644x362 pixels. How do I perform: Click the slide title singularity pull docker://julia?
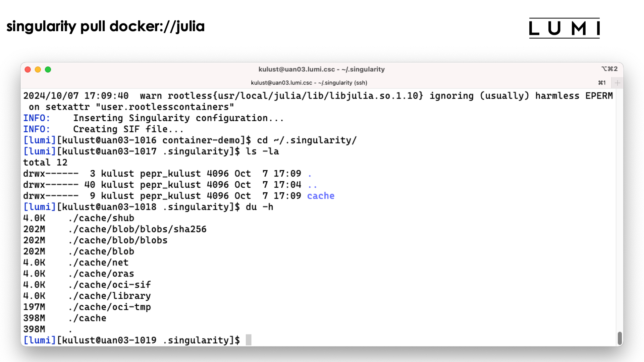click(x=105, y=26)
